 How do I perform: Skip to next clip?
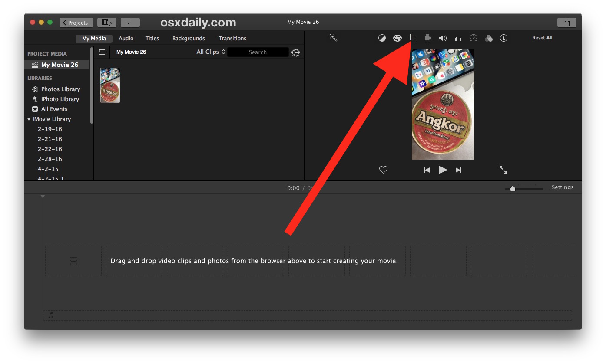[x=458, y=170]
